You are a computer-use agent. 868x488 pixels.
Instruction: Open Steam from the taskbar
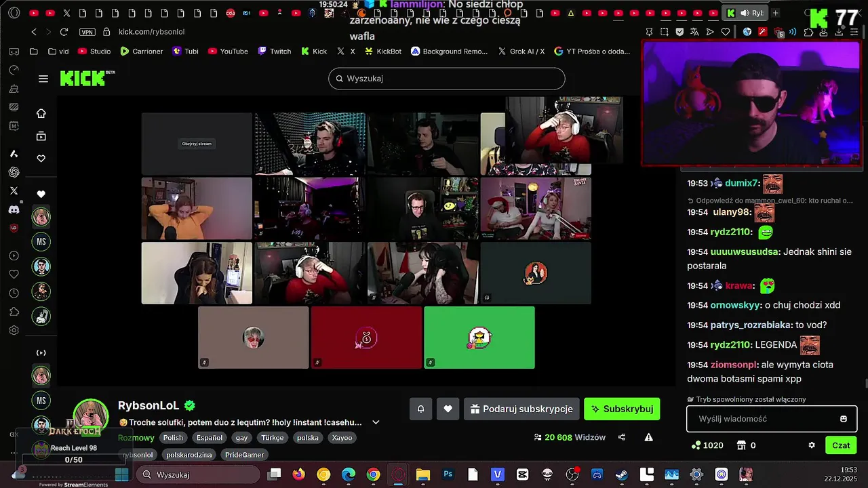[x=622, y=474]
